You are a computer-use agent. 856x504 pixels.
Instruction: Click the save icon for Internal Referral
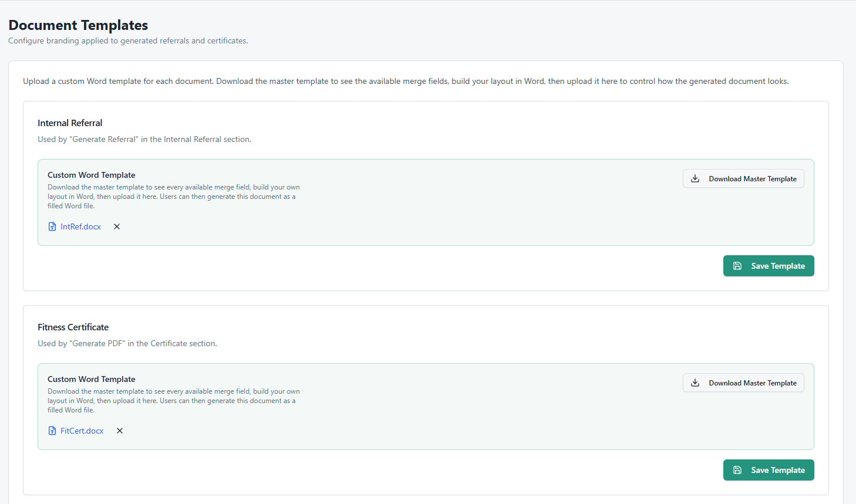737,266
